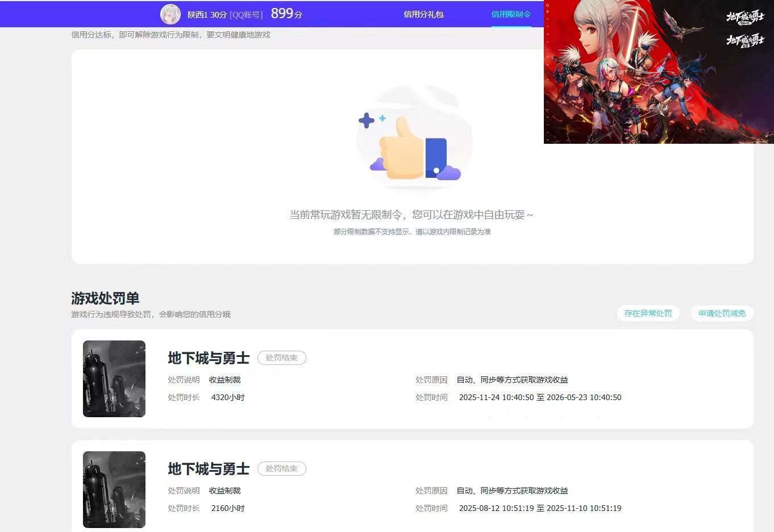Click 收益制裁 in the 4320小时 card
774x532 pixels.
tap(225, 380)
